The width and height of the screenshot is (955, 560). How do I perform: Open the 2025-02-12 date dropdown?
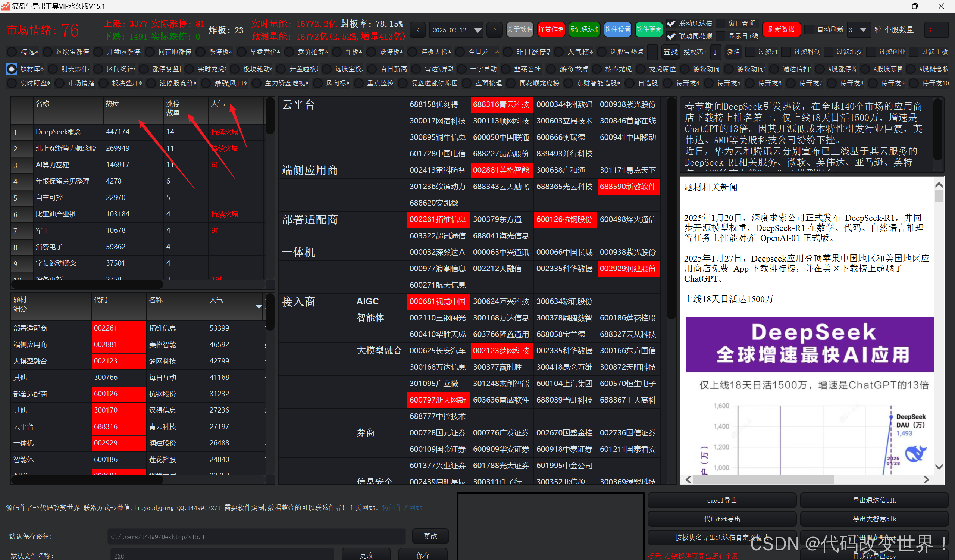pyautogui.click(x=477, y=30)
